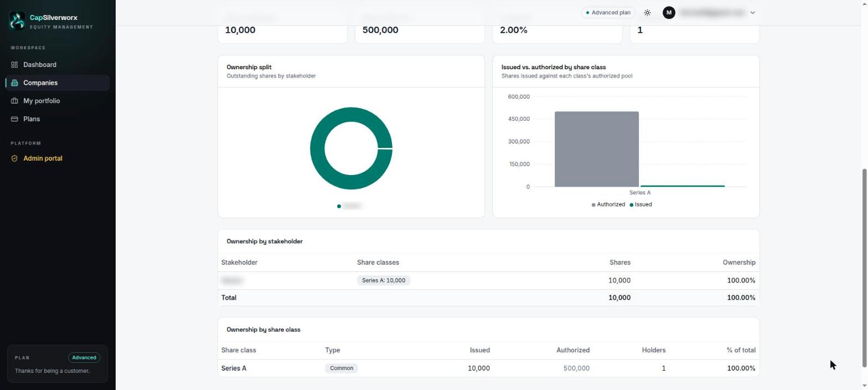Click the Dashboard grid icon
Image resolution: width=868 pixels, height=390 pixels.
pyautogui.click(x=14, y=65)
